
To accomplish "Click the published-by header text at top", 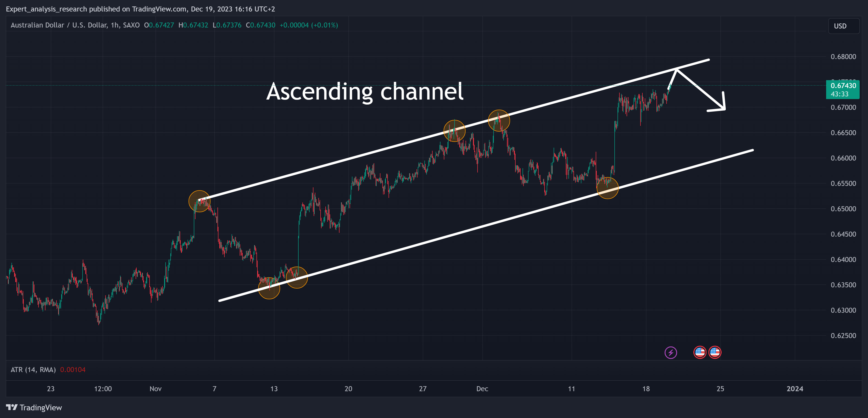I will pyautogui.click(x=140, y=9).
